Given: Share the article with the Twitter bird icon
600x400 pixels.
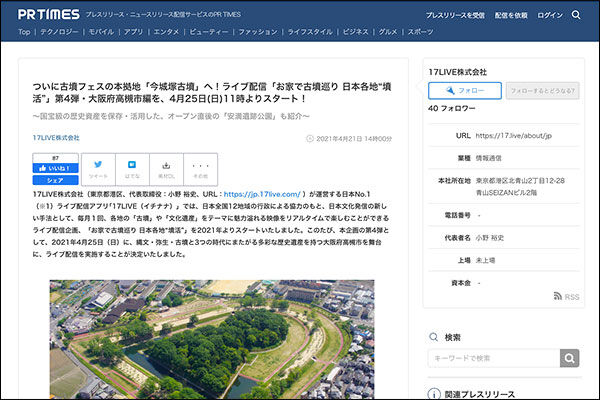Looking at the screenshot, I should click(x=98, y=169).
